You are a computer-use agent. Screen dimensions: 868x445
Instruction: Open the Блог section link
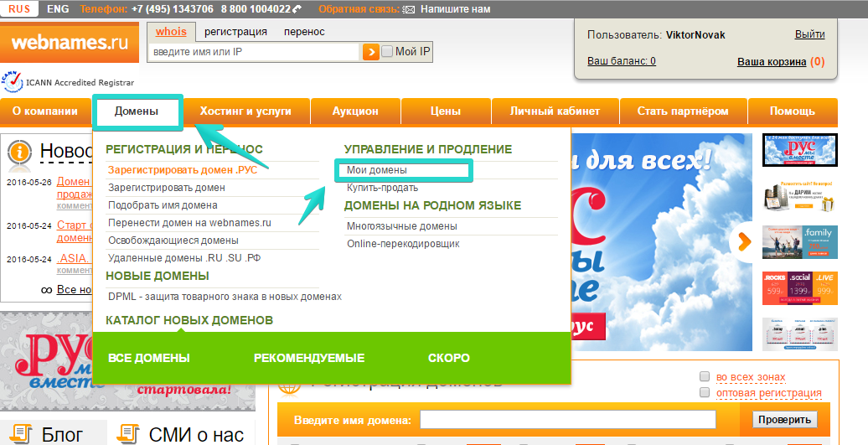(62, 435)
